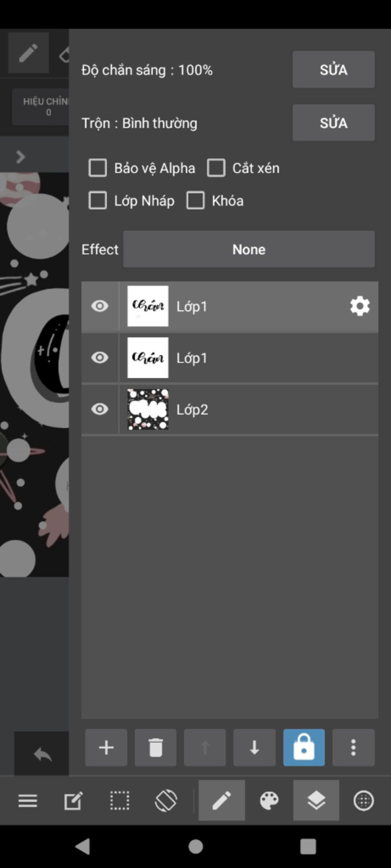This screenshot has height=868, width=391.
Task: Open the color palette icon
Action: coord(269,800)
